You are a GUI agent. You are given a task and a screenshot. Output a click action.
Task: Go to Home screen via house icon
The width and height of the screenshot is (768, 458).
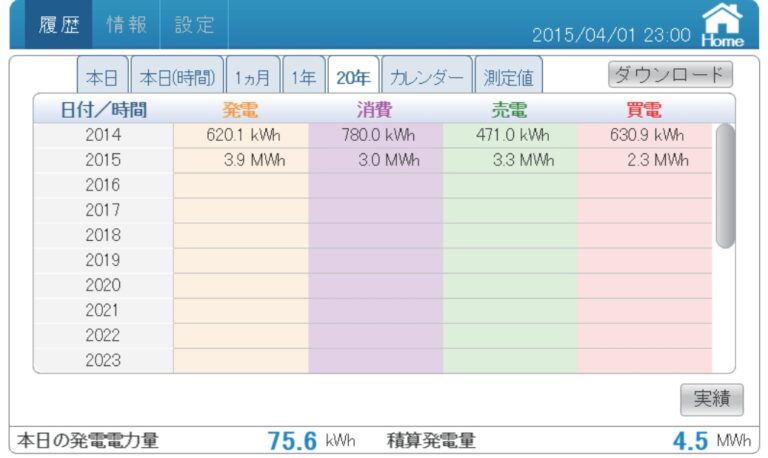tap(723, 25)
